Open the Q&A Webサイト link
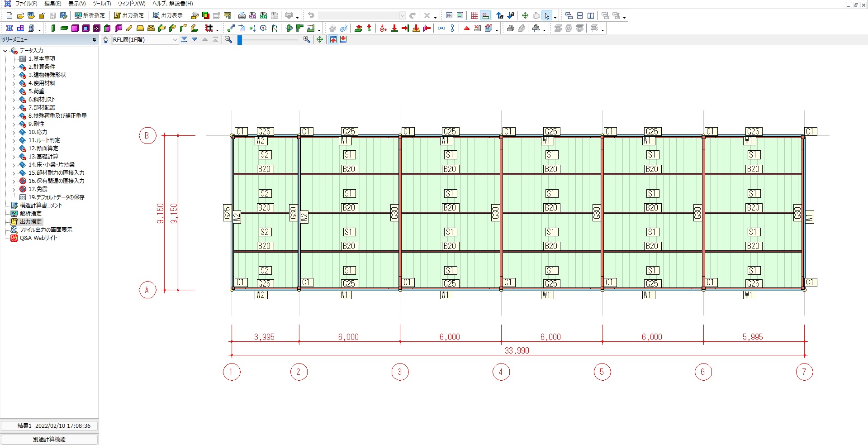 point(38,238)
